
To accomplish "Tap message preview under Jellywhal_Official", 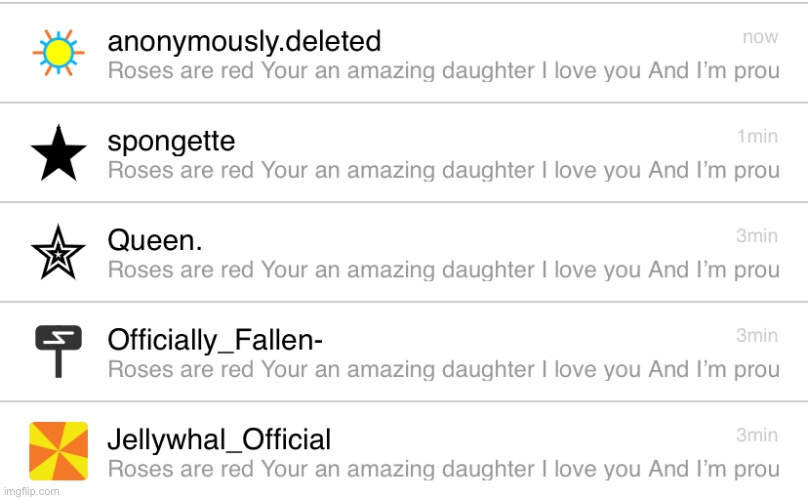I will click(x=444, y=469).
